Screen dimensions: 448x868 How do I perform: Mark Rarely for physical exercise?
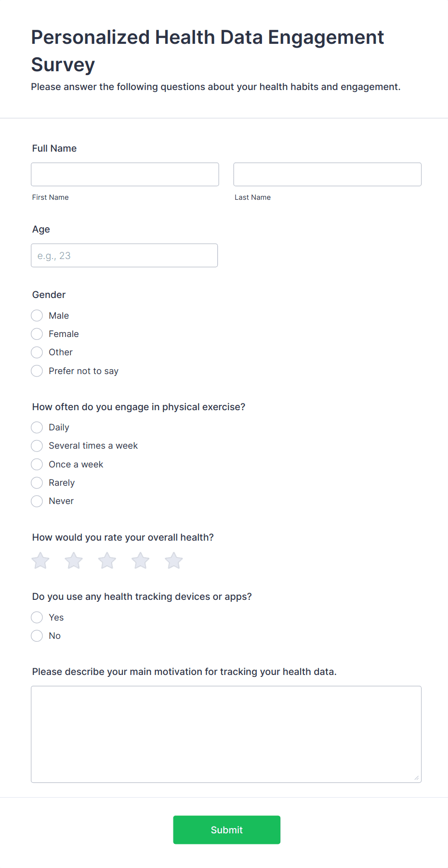tap(37, 483)
